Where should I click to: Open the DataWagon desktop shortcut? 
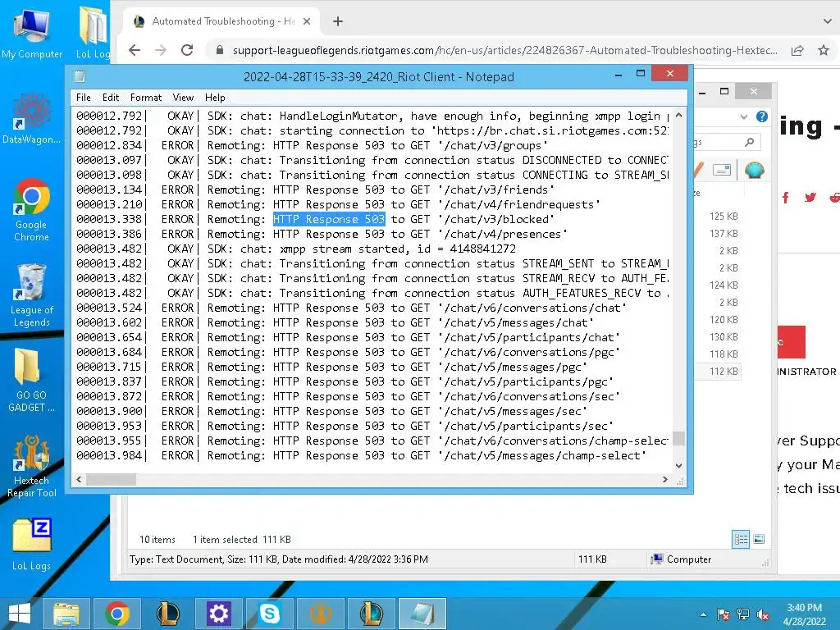(32, 119)
